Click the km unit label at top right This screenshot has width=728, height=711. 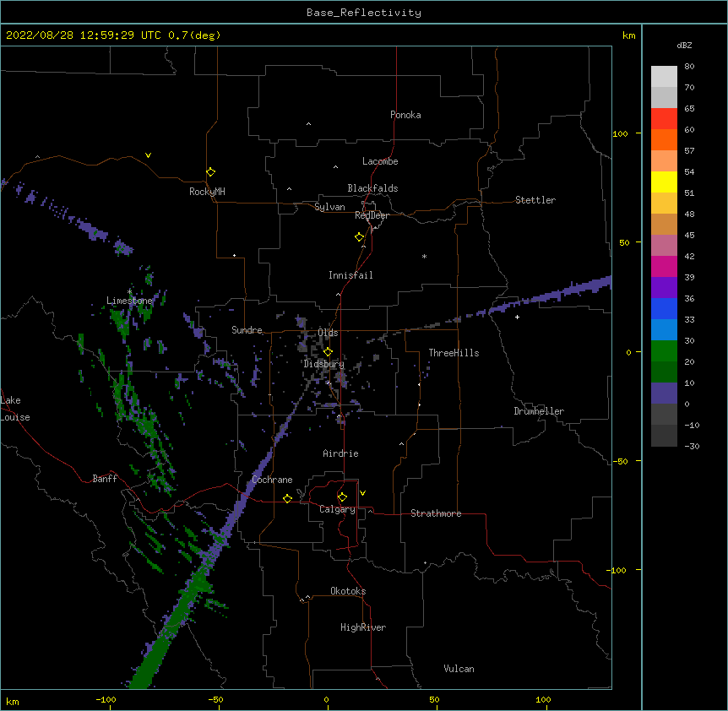point(628,35)
